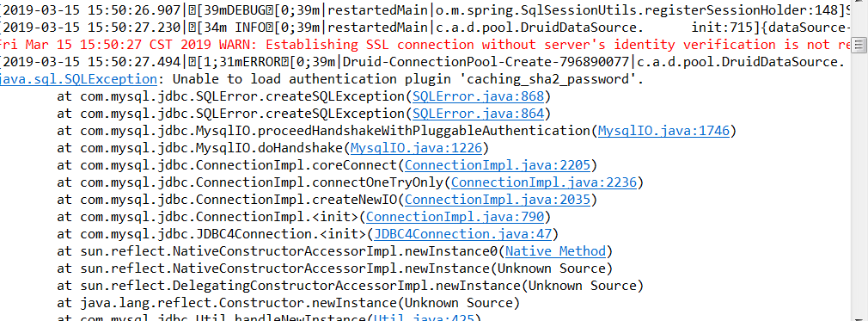Image resolution: width=868 pixels, height=321 pixels.
Task: Click the red SSL connection WARN line
Action: [x=425, y=45]
